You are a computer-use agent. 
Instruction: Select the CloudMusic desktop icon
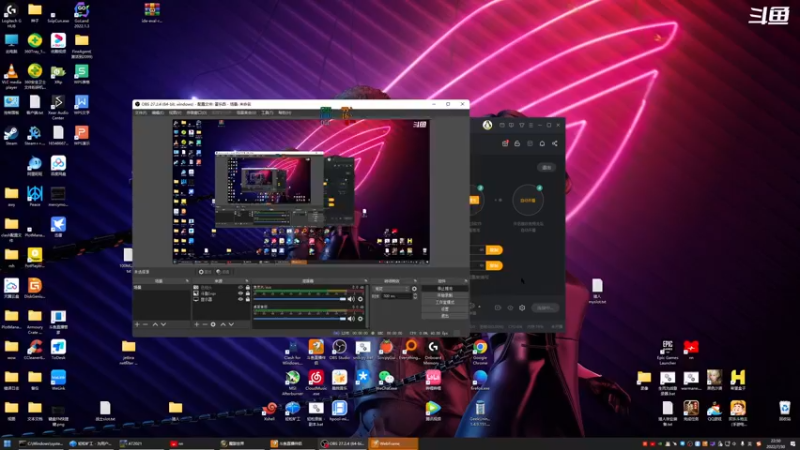click(x=316, y=383)
